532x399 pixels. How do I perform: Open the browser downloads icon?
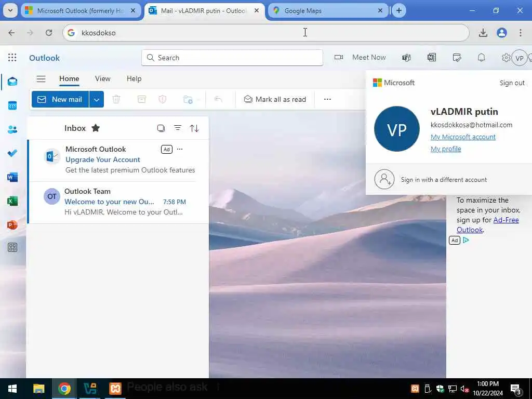483,33
